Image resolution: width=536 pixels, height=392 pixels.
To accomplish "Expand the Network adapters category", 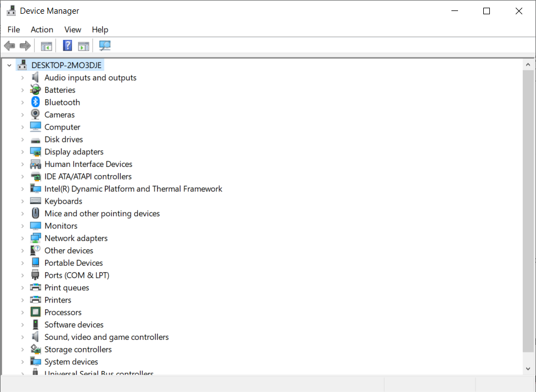I will tap(23, 238).
